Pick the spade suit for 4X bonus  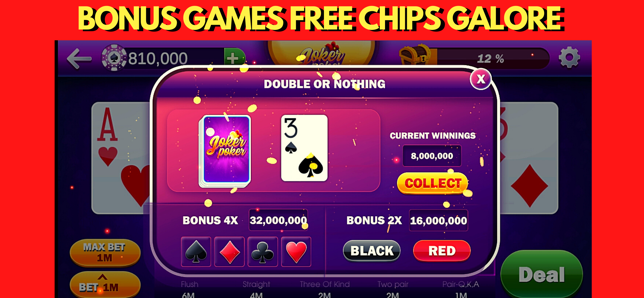(196, 251)
